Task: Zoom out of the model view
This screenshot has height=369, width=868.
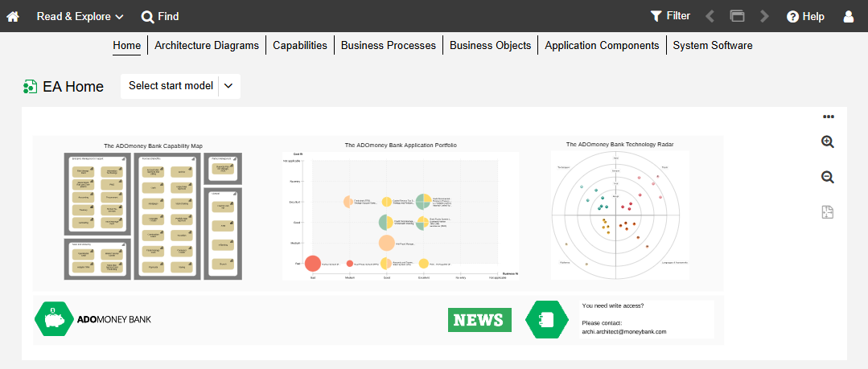Action: point(828,177)
